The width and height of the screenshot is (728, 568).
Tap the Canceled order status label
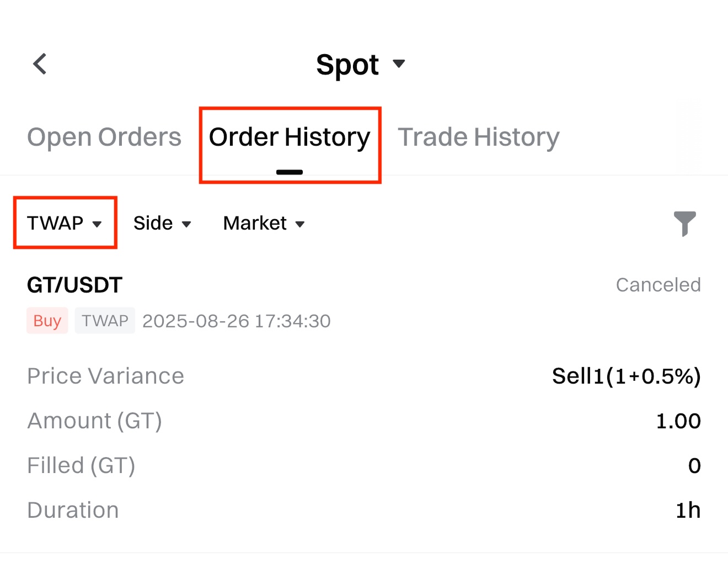tap(658, 285)
